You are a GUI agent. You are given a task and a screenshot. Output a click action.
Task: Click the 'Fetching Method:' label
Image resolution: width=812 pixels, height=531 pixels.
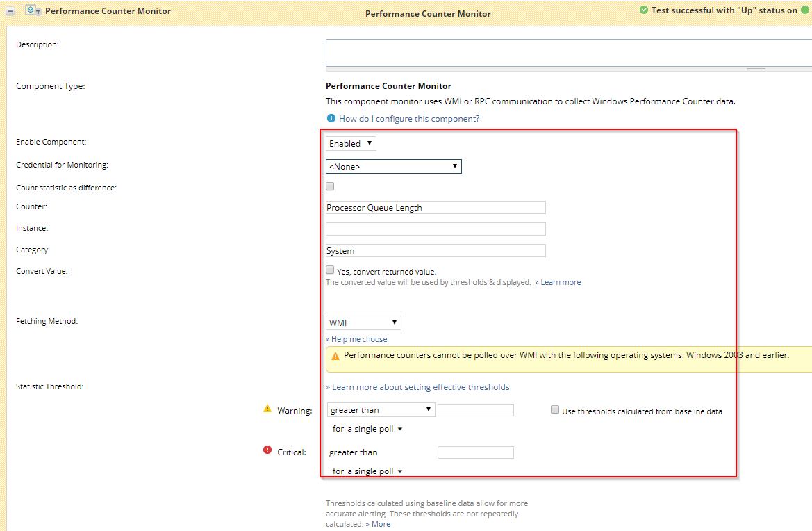point(47,321)
